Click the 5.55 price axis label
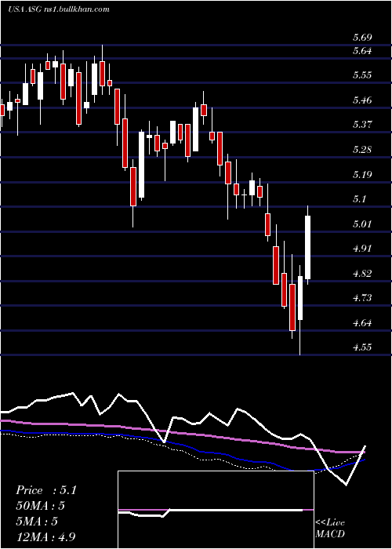The image size is (392, 549). click(x=362, y=75)
